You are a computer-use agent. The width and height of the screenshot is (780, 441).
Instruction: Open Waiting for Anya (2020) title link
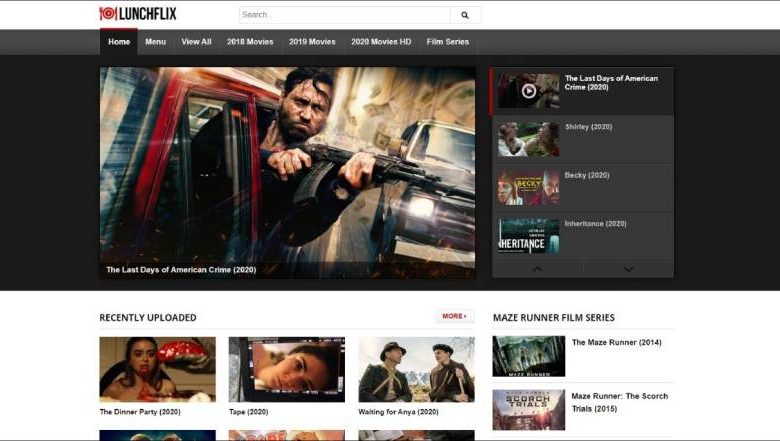[398, 412]
